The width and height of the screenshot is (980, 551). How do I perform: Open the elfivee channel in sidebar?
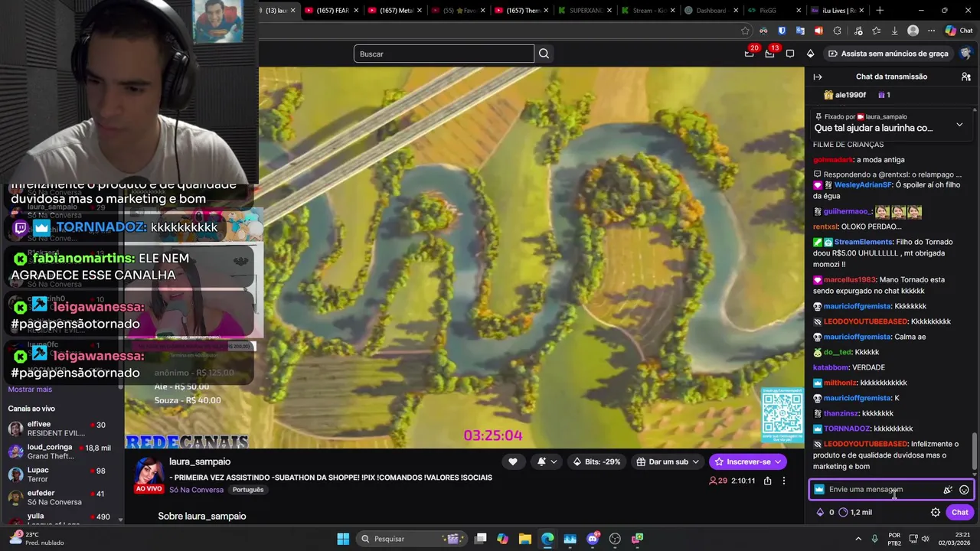point(63,429)
